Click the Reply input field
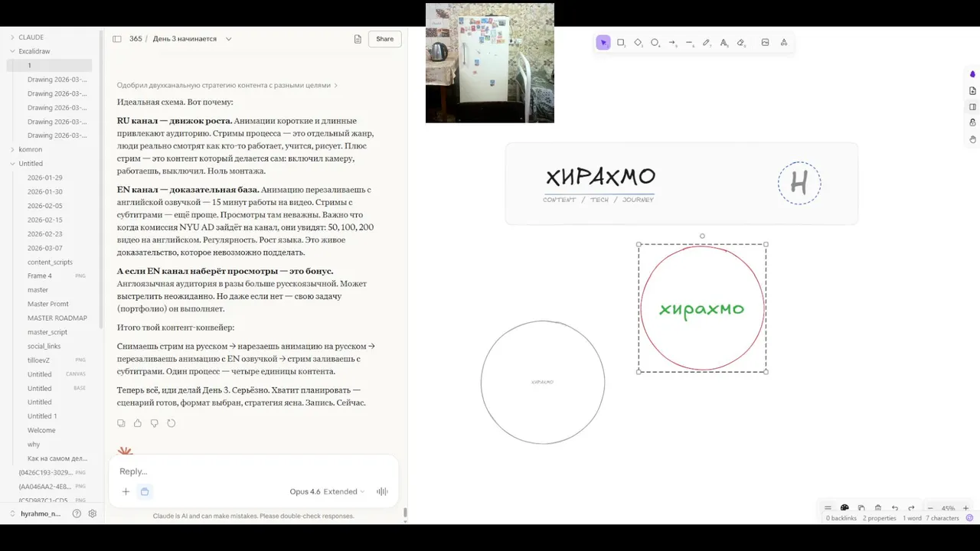Screen dimensions: 980x551 (253, 471)
